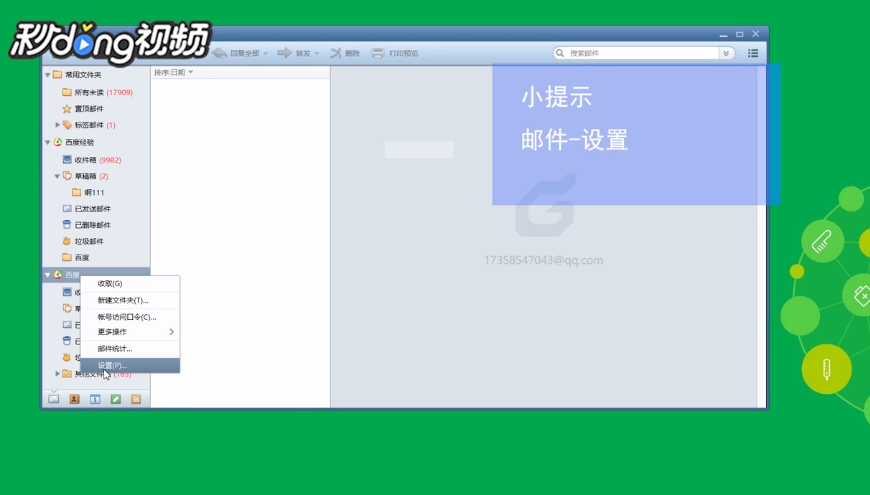Viewport: 870px width, 495px height.
Task: Choose 邮件统计... in context menu
Action: tap(130, 349)
